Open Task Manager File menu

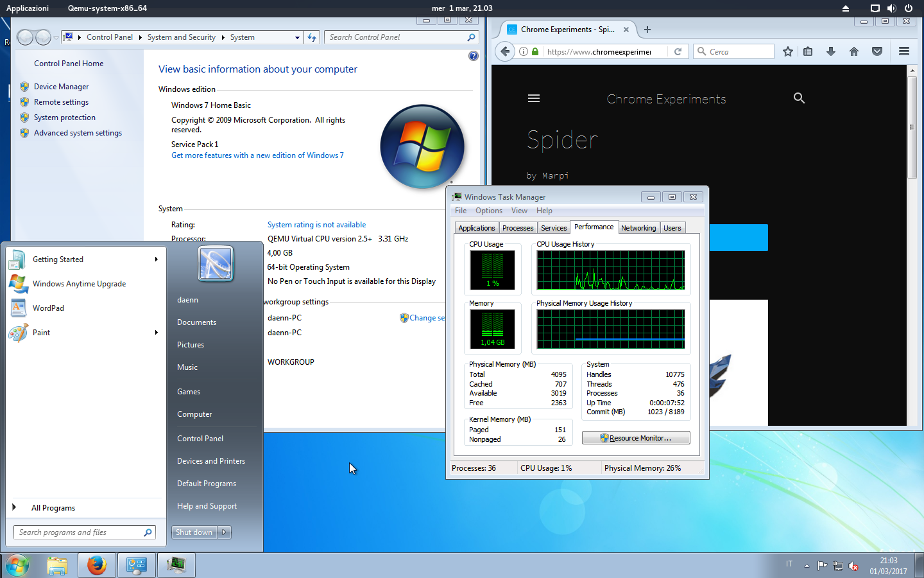tap(461, 211)
